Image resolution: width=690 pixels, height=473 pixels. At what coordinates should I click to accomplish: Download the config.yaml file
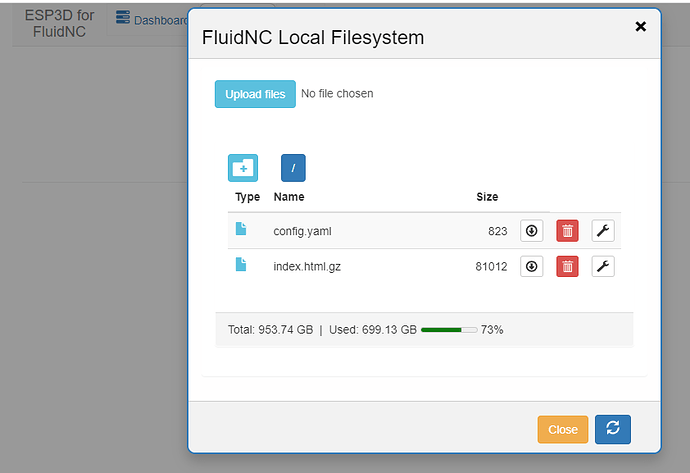pyautogui.click(x=532, y=231)
